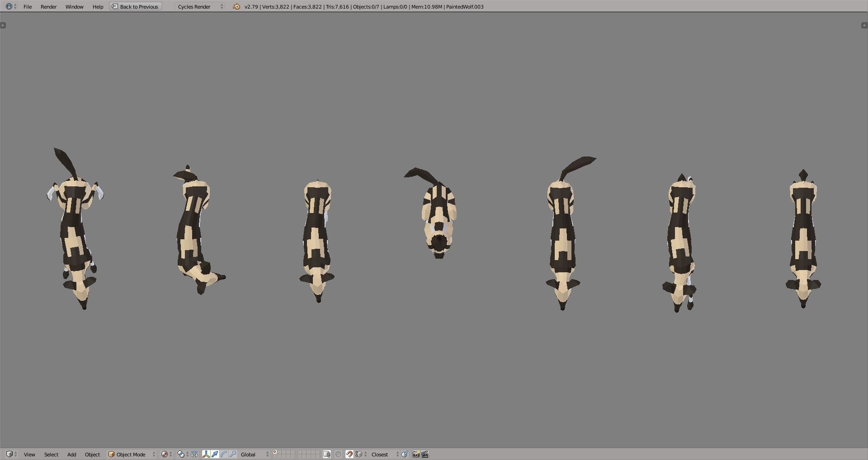Render OpenGL viewport image
The image size is (868, 460).
pos(416,454)
